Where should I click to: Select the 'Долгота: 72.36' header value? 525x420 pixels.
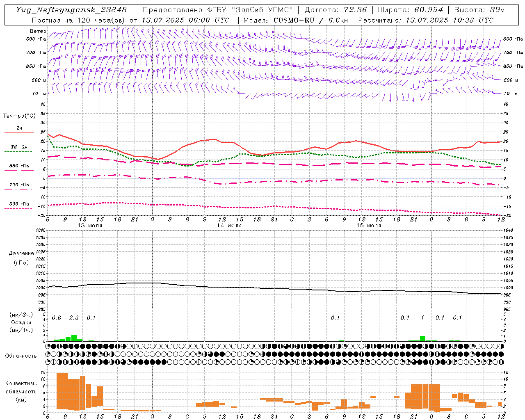[336, 10]
